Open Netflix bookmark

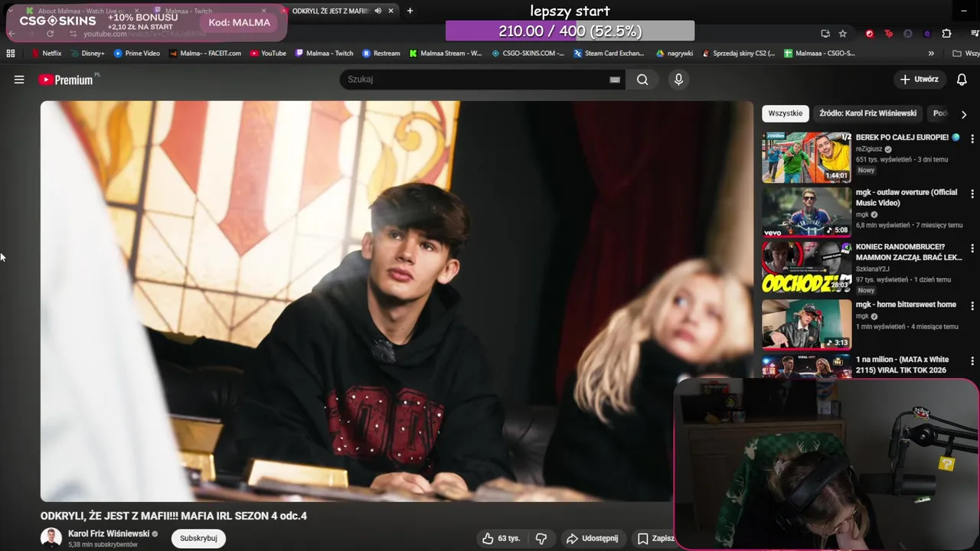pyautogui.click(x=47, y=54)
